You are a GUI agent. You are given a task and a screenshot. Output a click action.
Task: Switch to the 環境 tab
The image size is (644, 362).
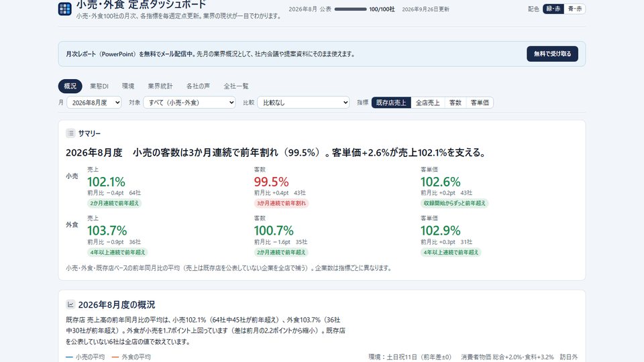128,86
